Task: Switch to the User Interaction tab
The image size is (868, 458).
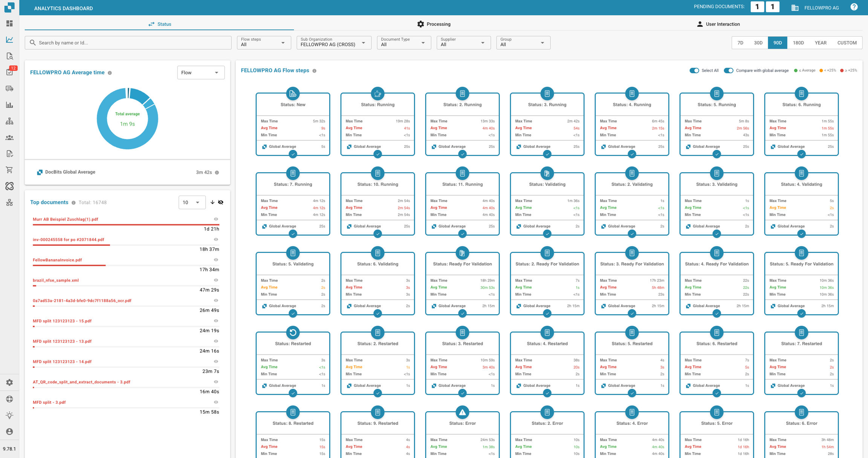Action: pyautogui.click(x=718, y=24)
